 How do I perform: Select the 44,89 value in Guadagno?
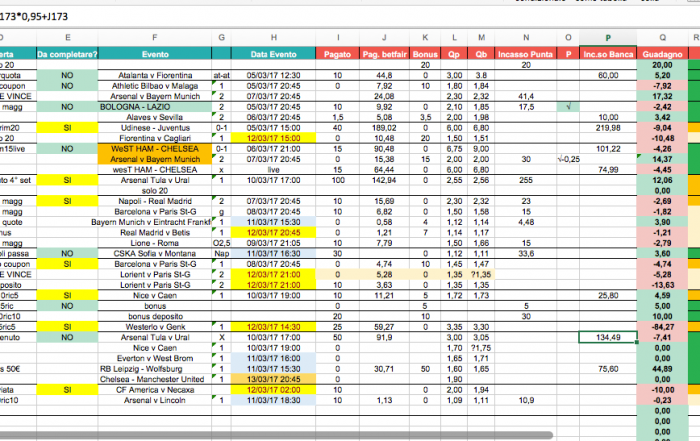[662, 369]
